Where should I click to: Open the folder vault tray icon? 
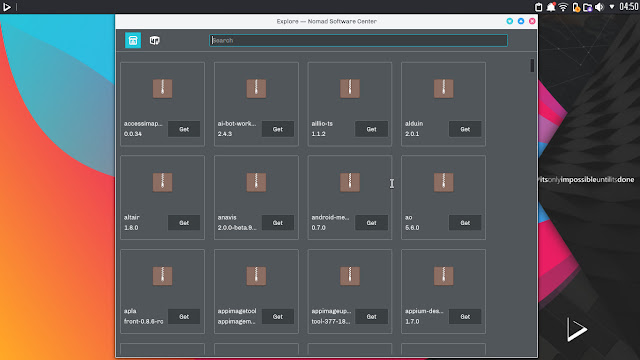click(588, 7)
